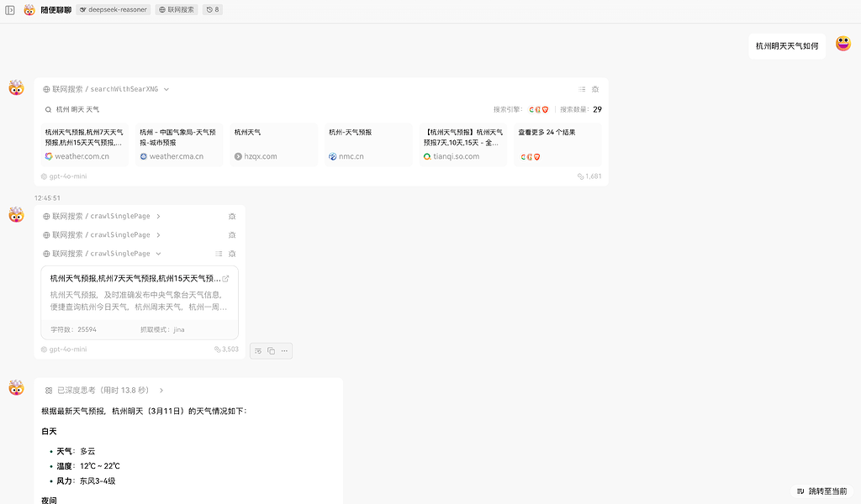The width and height of the screenshot is (861, 504).
Task: Click the deep thinking atom icon
Action: tap(49, 391)
